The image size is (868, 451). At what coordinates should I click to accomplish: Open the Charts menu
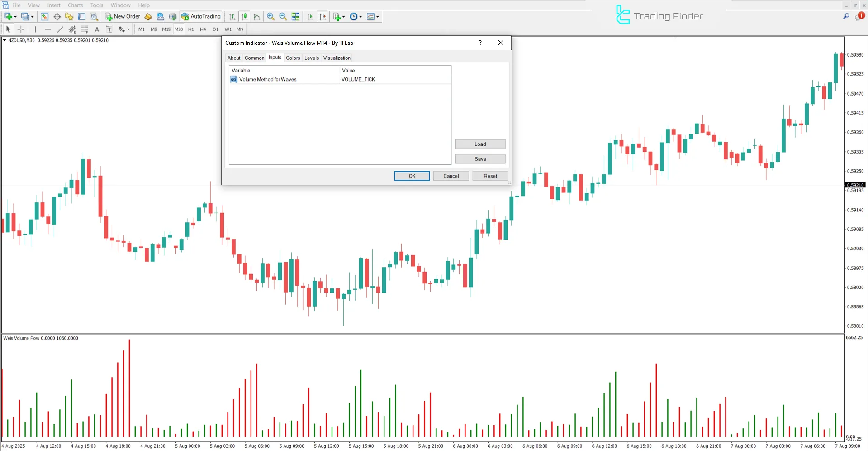point(75,5)
